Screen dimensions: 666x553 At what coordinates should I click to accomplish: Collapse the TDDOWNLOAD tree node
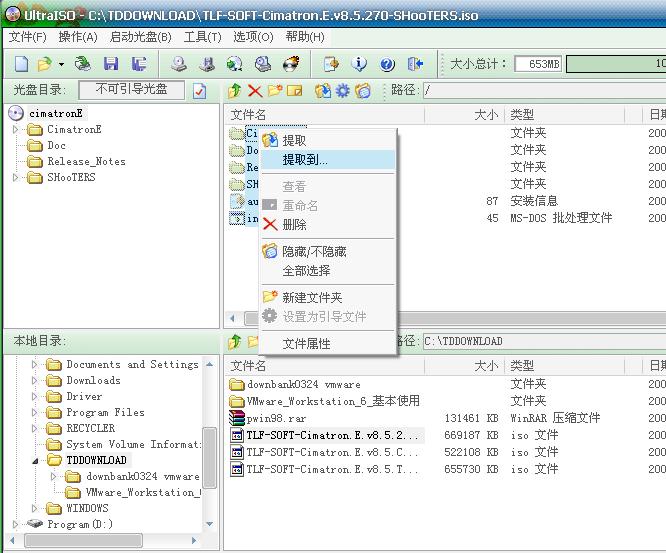[x=35, y=460]
